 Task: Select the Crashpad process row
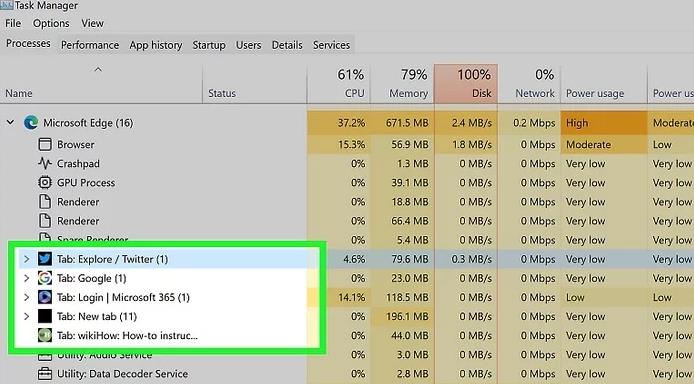pos(347,163)
